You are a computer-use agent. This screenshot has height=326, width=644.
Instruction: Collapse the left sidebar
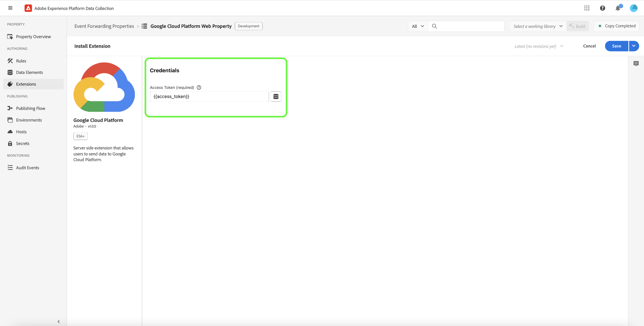click(59, 321)
